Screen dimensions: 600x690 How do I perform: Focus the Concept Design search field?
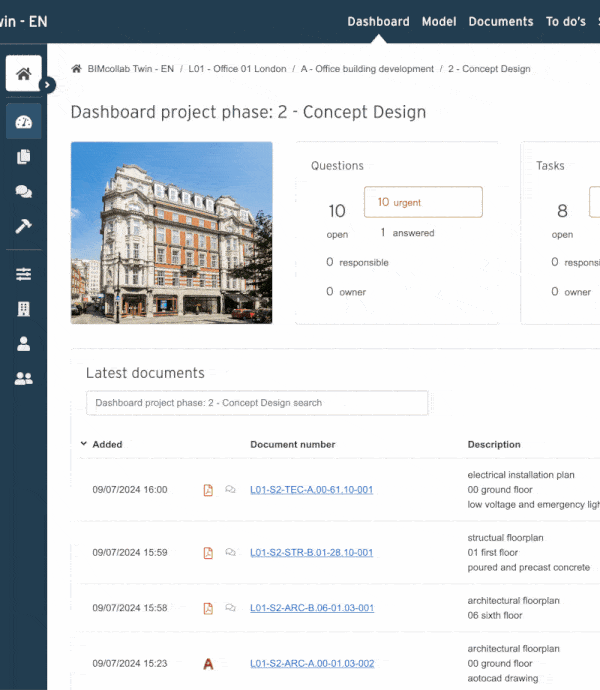tap(257, 403)
